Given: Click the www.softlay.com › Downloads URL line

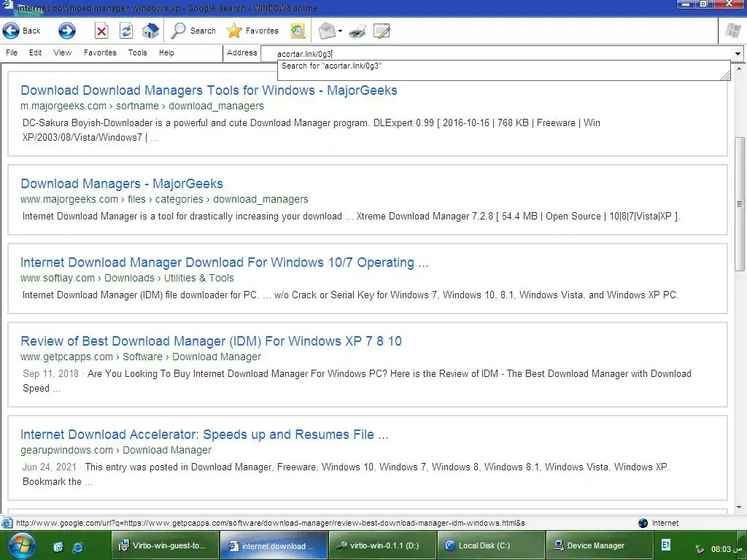Looking at the screenshot, I should click(127, 278).
